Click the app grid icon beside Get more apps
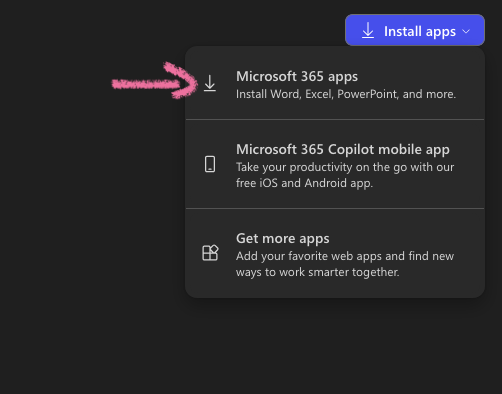The width and height of the screenshot is (502, 394). (210, 253)
